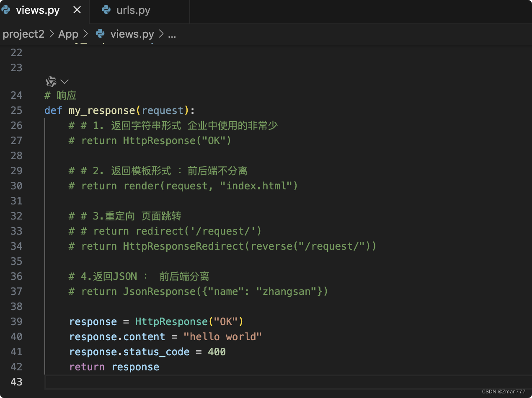Click the return response statement on line 42
This screenshot has height=398, width=532.
(x=114, y=367)
